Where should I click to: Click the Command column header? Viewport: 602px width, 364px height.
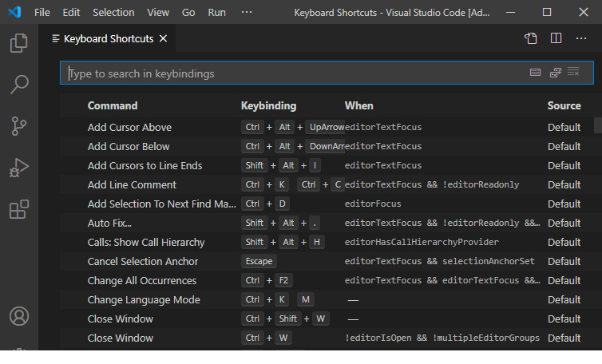click(x=113, y=105)
